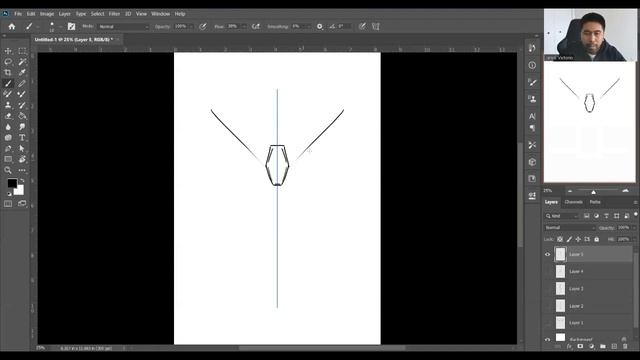
Task: Open the File menu
Action: click(18, 14)
